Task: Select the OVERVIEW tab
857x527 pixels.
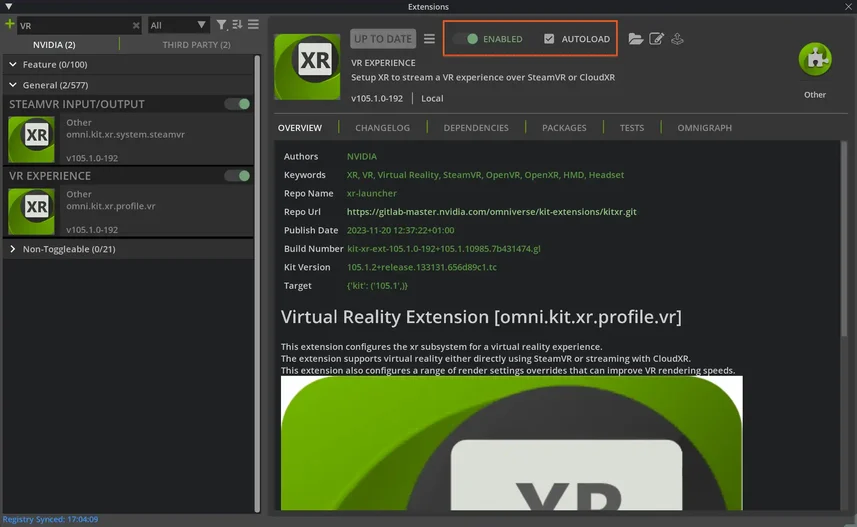Action: click(300, 128)
